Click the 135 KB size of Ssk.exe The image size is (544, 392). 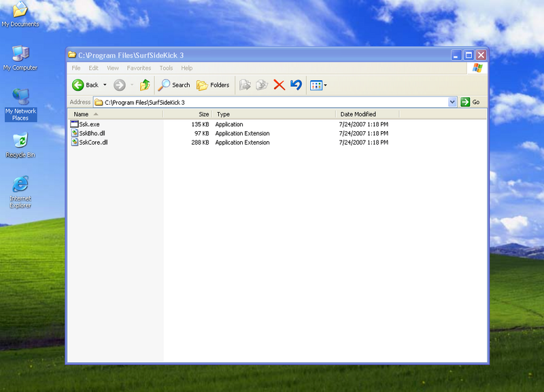(x=200, y=124)
